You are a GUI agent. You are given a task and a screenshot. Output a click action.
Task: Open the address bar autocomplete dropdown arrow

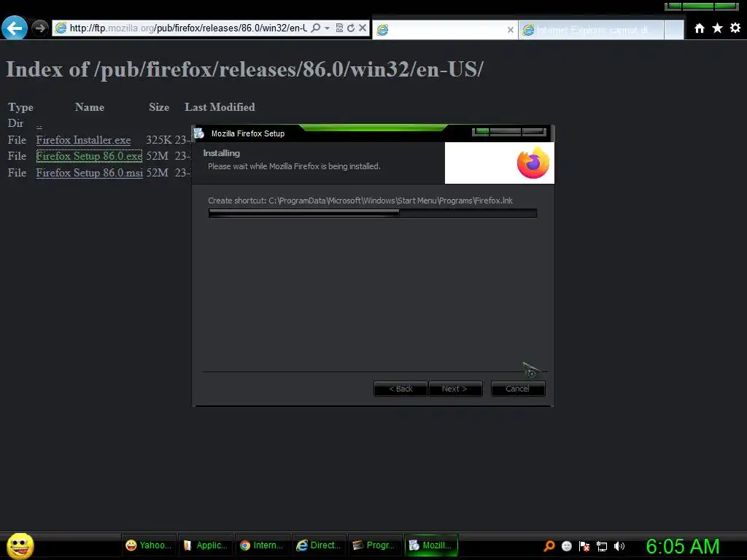(328, 28)
